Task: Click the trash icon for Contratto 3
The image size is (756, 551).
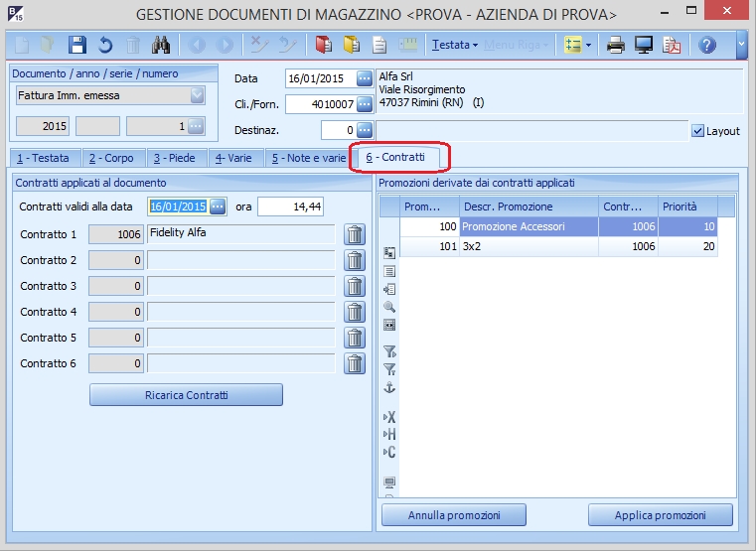Action: (x=355, y=286)
